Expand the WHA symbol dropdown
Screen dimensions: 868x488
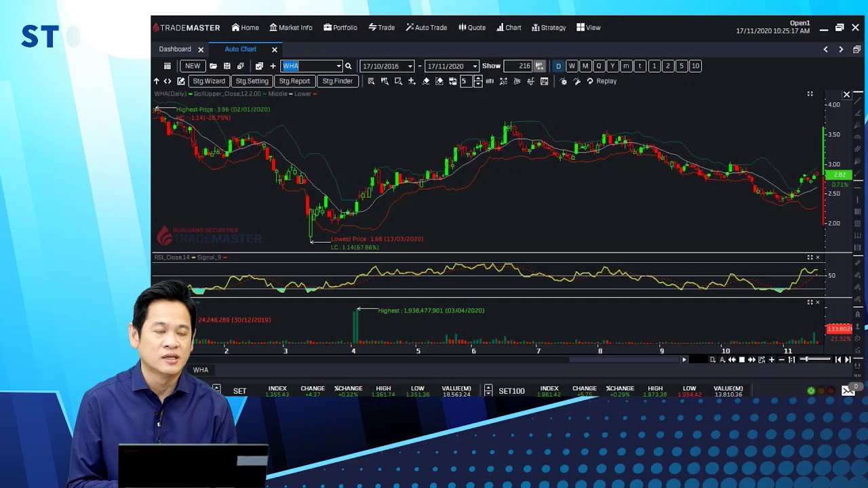[x=338, y=66]
